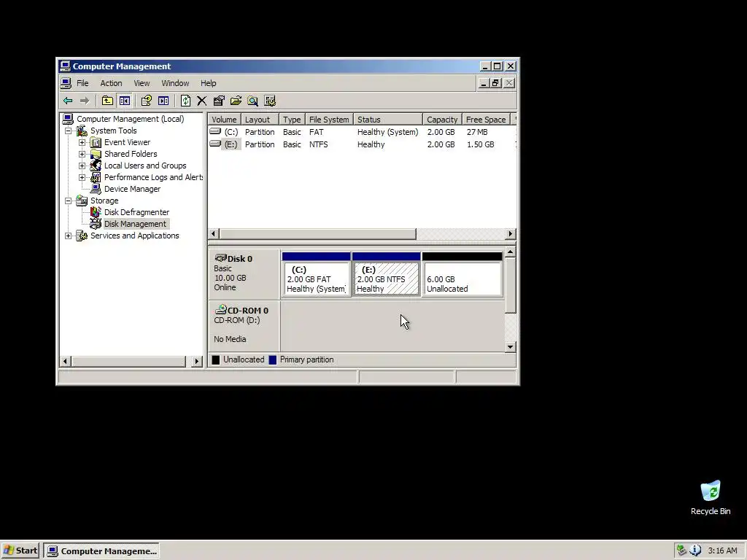Select the (E:) volume row
This screenshot has height=560, width=747.
coord(362,145)
